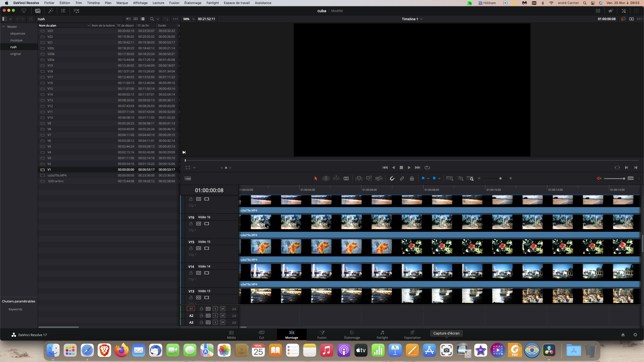Toggle audio mute speaker icon

coord(599,178)
